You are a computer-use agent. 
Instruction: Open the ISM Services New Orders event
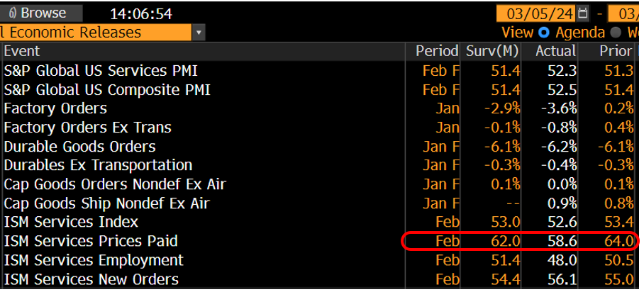click(x=91, y=279)
